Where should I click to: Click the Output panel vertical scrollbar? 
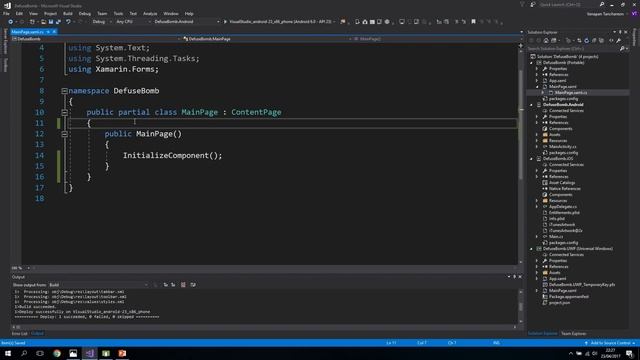coord(520,306)
